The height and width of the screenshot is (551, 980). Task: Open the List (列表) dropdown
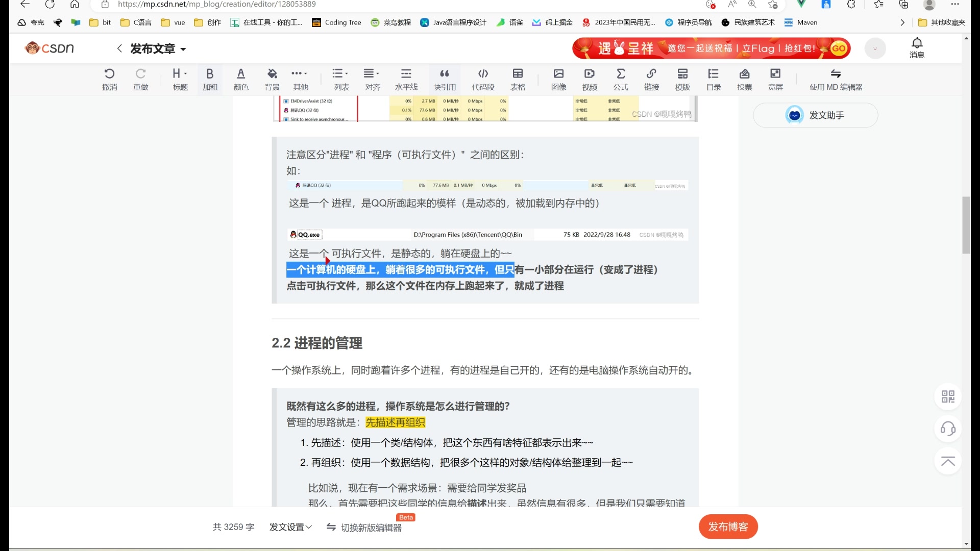(x=341, y=80)
